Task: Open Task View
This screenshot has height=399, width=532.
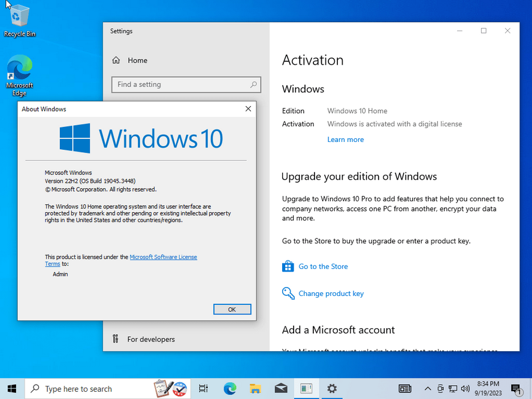Action: pos(204,388)
